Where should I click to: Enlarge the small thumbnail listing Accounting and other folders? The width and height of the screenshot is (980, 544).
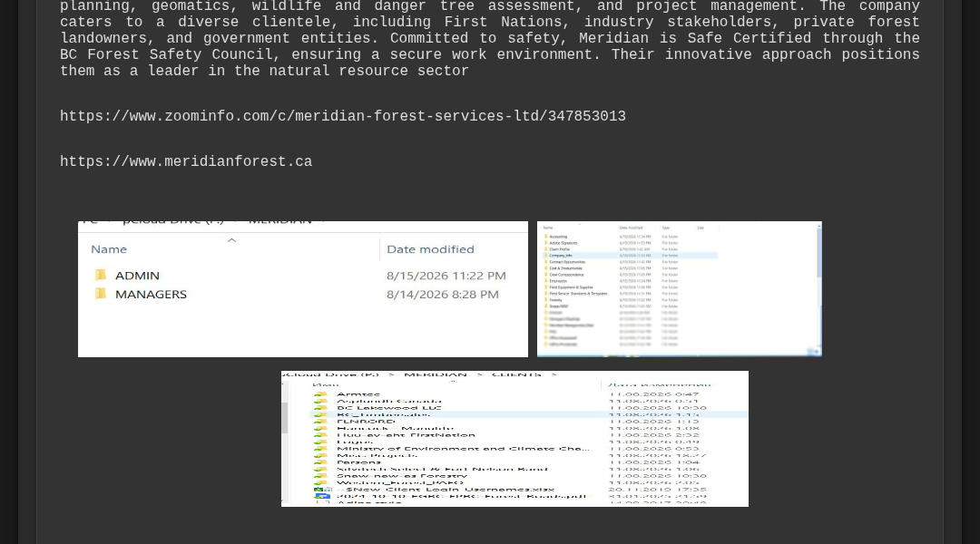coord(680,289)
